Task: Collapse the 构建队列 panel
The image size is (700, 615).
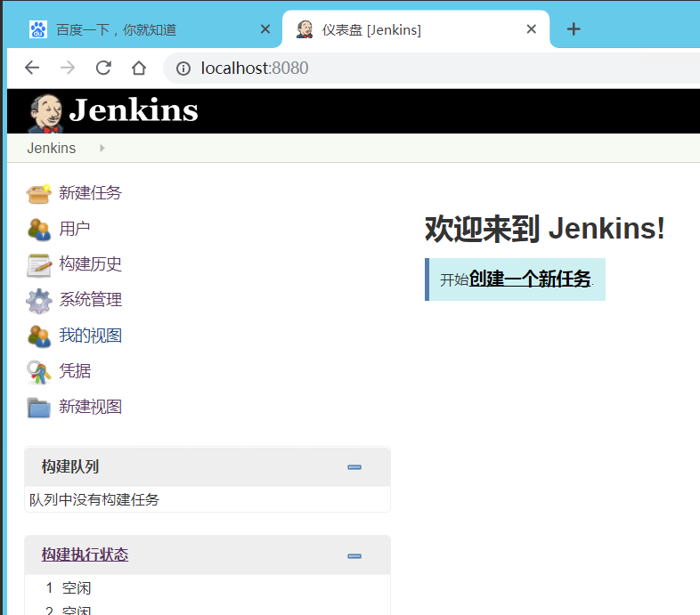Action: coord(354,467)
